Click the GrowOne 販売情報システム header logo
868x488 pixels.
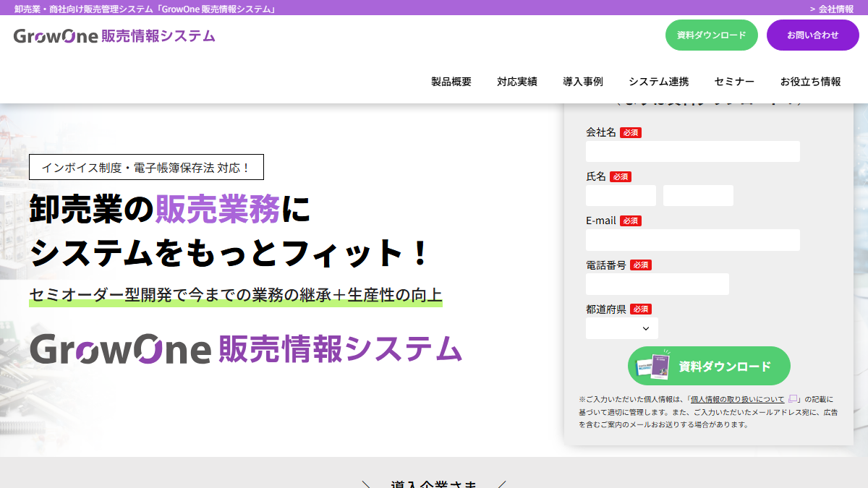click(114, 35)
